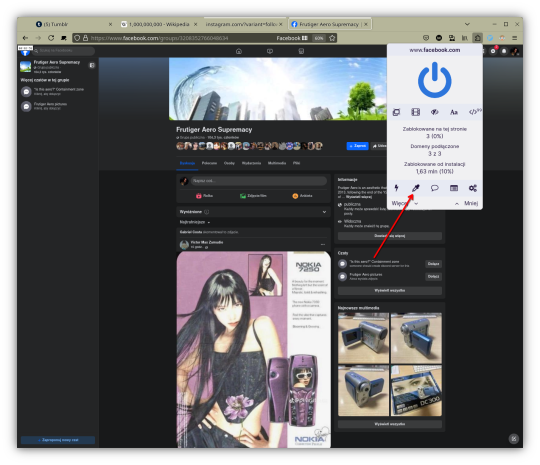Toggle JavaScript disabling icon in uBlock popup
This screenshot has width=540, height=465.
coord(474,112)
